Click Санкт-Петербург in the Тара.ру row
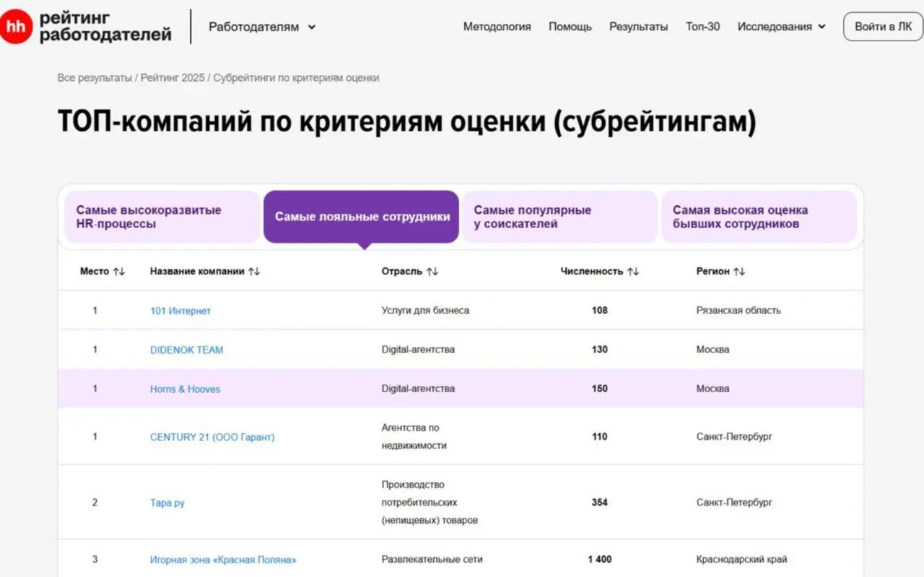Screen dimensions: 924x577 pos(734,503)
